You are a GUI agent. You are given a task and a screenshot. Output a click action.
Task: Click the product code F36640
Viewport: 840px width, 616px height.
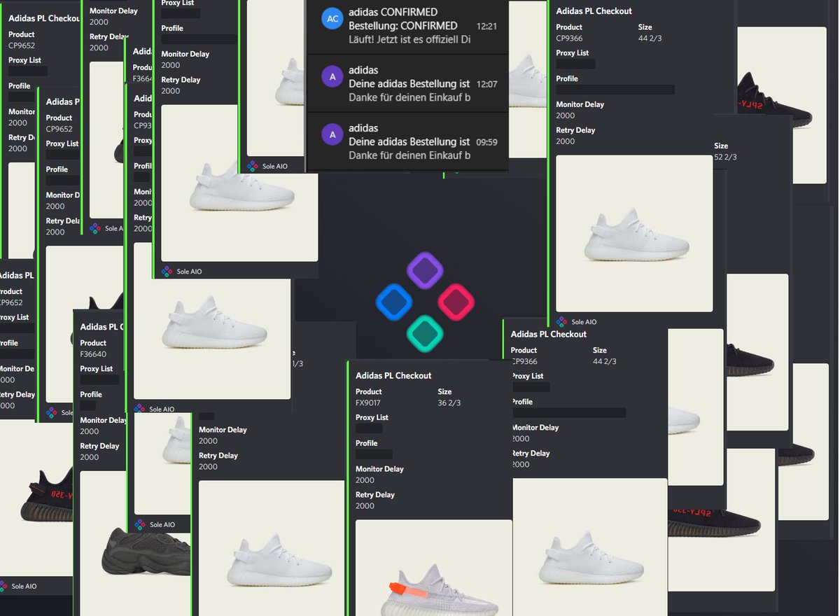click(x=93, y=354)
